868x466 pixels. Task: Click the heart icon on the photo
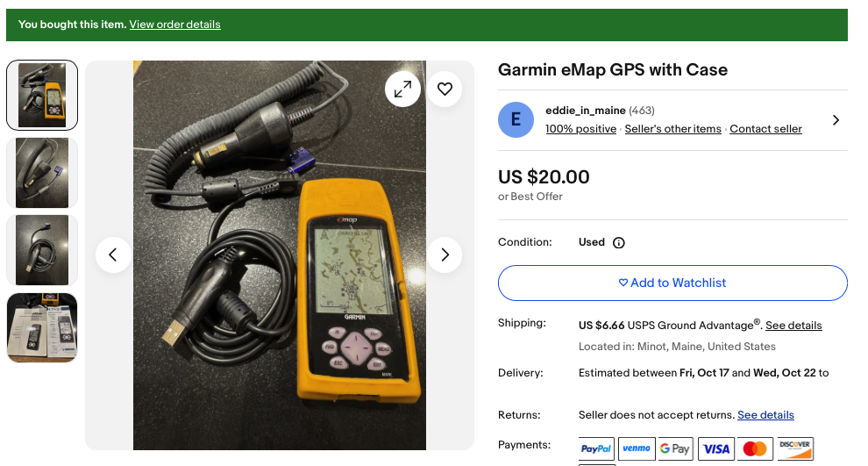tap(445, 89)
